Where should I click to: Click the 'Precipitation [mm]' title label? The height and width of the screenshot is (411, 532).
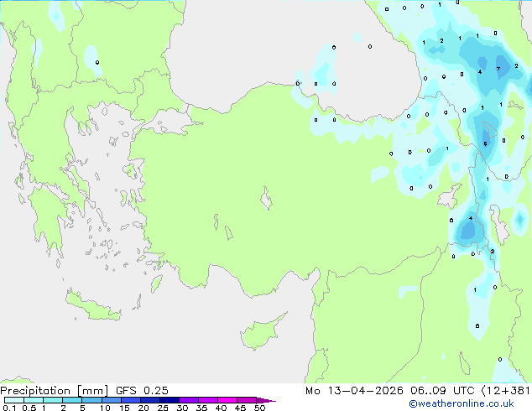pos(55,391)
